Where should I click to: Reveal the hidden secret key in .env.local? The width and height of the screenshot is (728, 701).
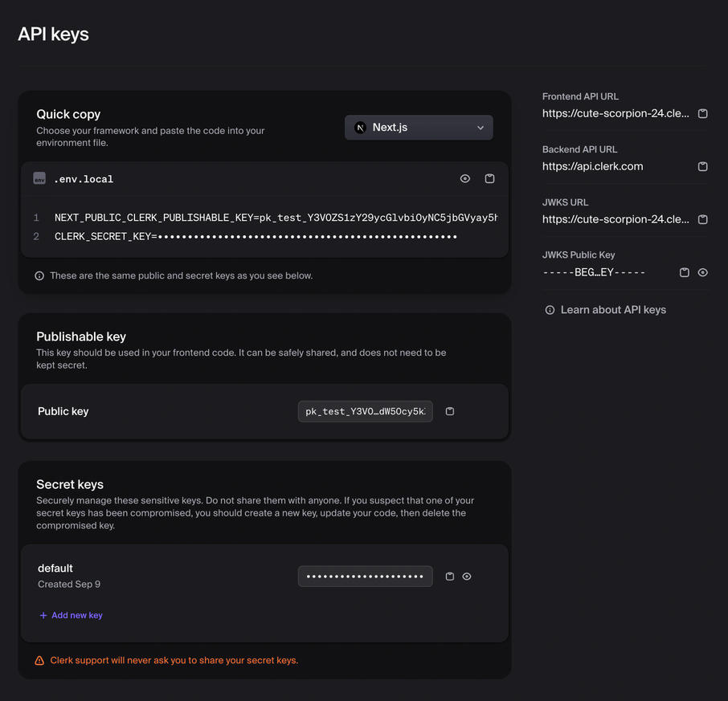(464, 178)
